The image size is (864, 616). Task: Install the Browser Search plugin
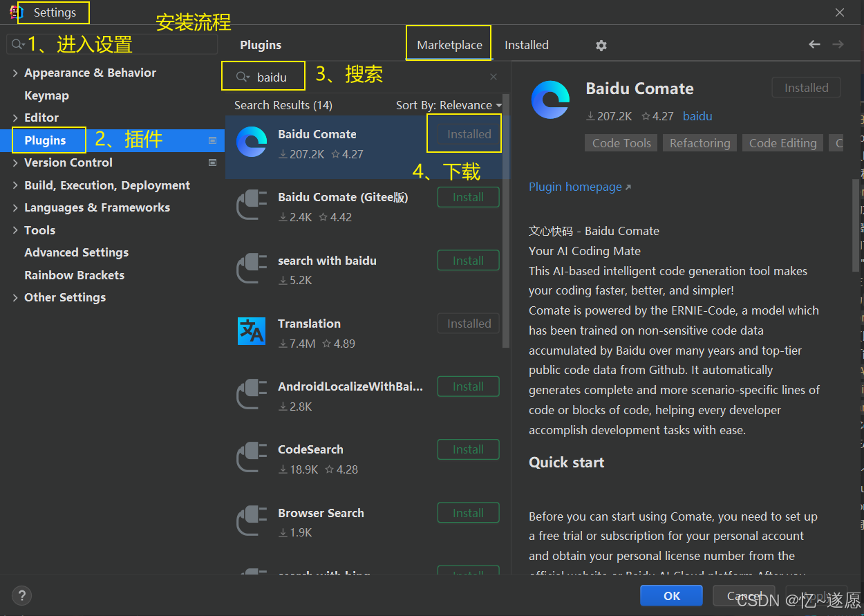pos(468,513)
